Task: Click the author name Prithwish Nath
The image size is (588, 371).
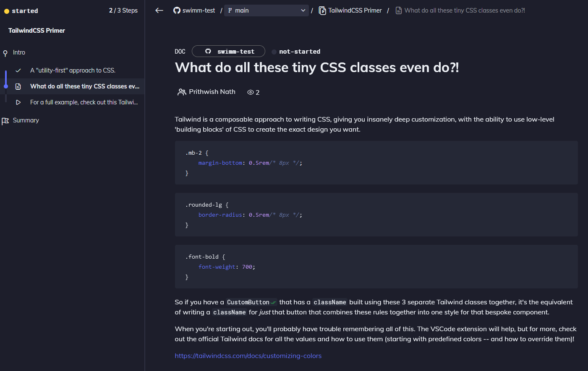Action: 212,92
